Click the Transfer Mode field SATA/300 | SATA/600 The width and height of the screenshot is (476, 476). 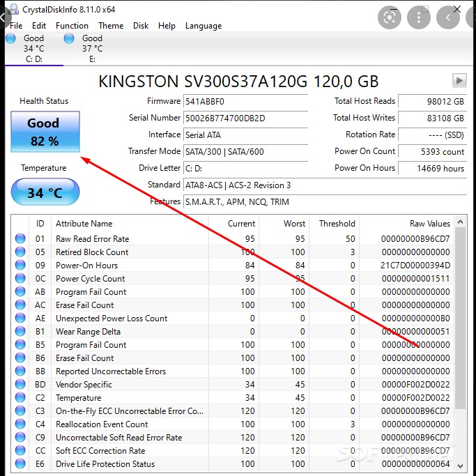[245, 151]
